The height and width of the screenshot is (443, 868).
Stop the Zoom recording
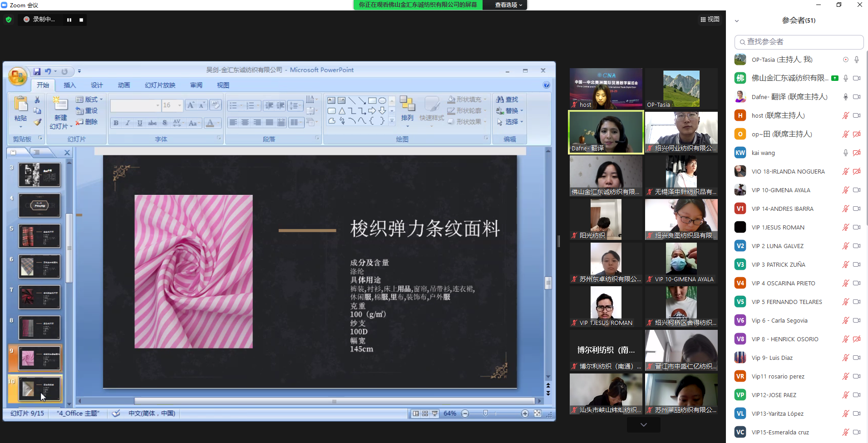81,20
